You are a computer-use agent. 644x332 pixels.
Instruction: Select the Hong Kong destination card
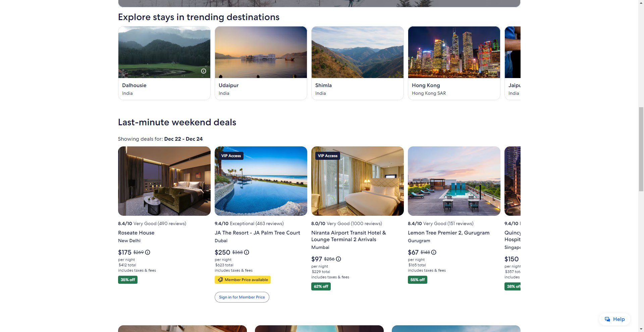[454, 63]
